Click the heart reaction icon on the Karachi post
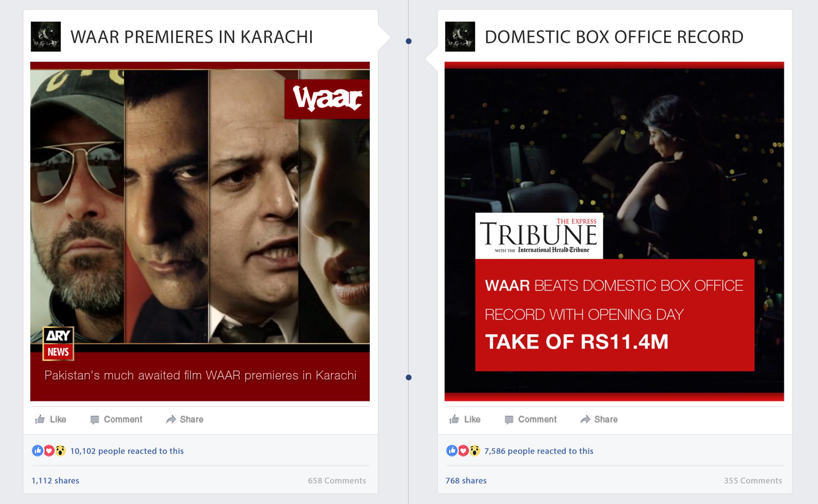Viewport: 818px width, 504px height. tap(49, 450)
